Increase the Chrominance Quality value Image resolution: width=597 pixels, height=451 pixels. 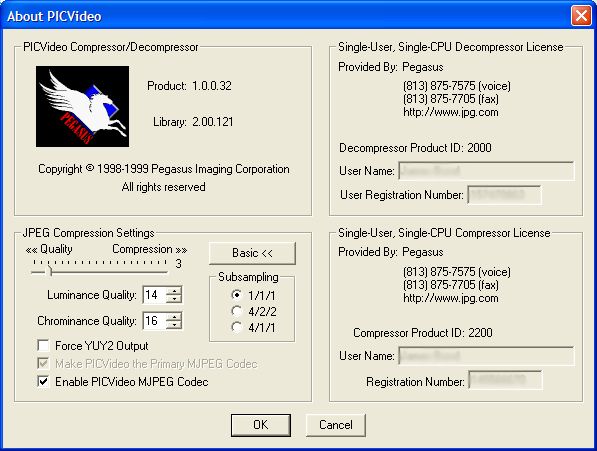(174, 317)
